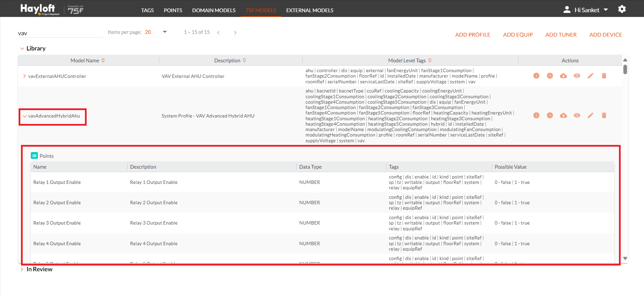Screen dimensions: 644x297
Task: Delete vavAdvancedHybridAhu with trash icon
Action: [604, 115]
